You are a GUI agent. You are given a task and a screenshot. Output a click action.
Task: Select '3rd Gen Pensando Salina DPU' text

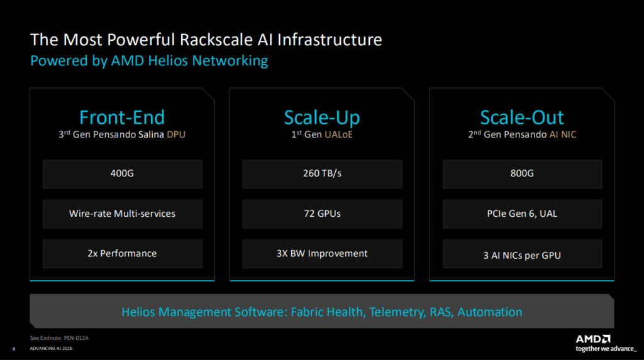[122, 134]
